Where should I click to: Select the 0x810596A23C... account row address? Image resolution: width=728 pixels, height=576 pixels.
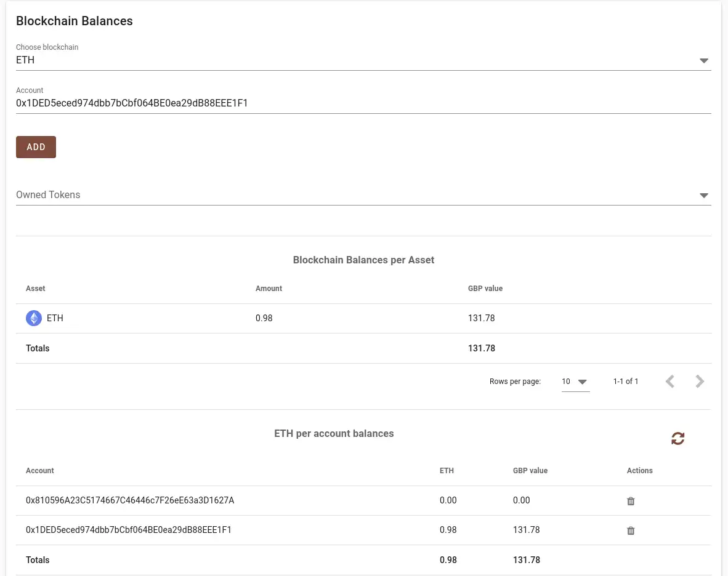(130, 500)
